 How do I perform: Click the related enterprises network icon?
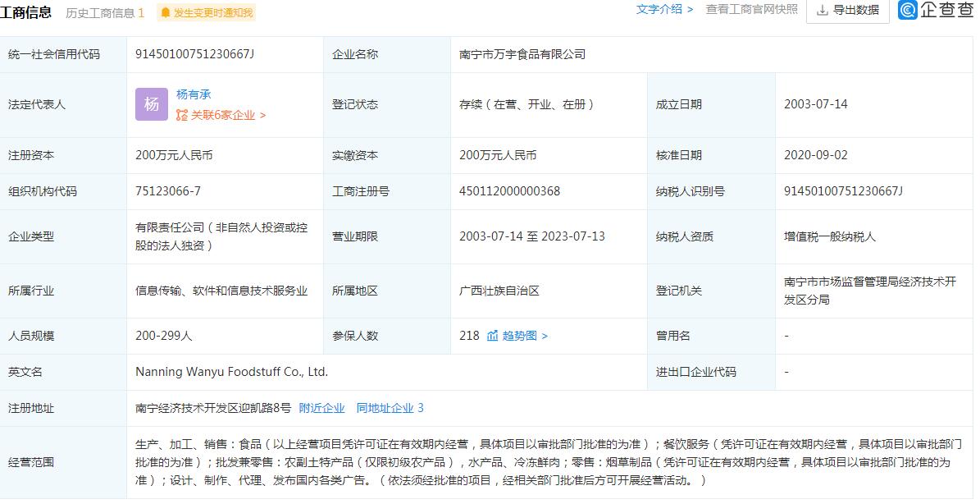[x=182, y=115]
